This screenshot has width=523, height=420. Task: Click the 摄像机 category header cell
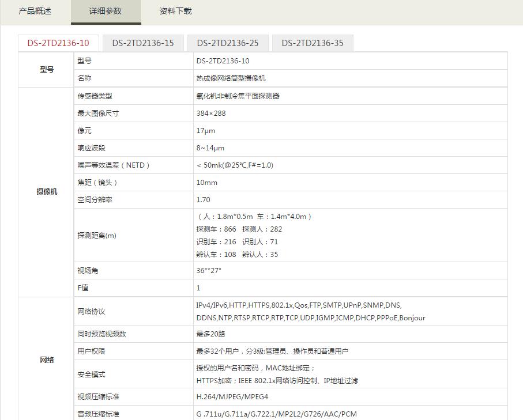click(x=47, y=192)
